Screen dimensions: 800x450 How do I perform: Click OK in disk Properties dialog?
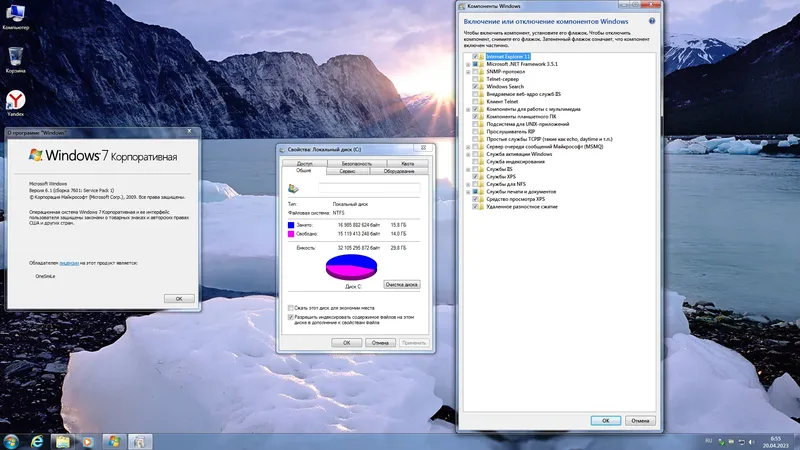tap(346, 343)
